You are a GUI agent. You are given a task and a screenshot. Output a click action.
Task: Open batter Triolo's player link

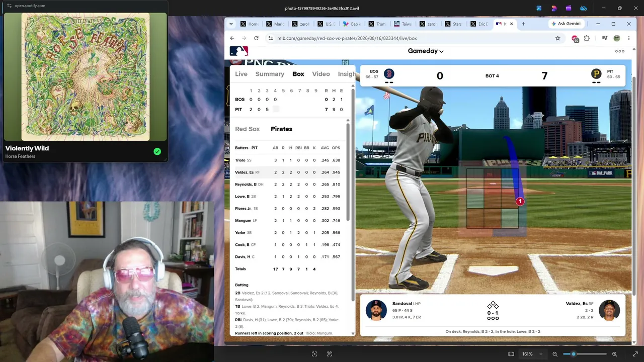click(240, 160)
